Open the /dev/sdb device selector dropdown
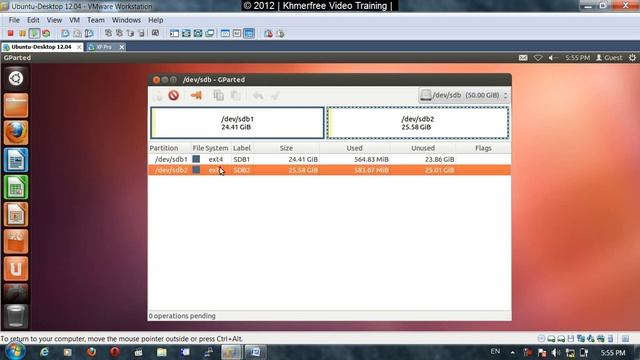 tap(464, 95)
